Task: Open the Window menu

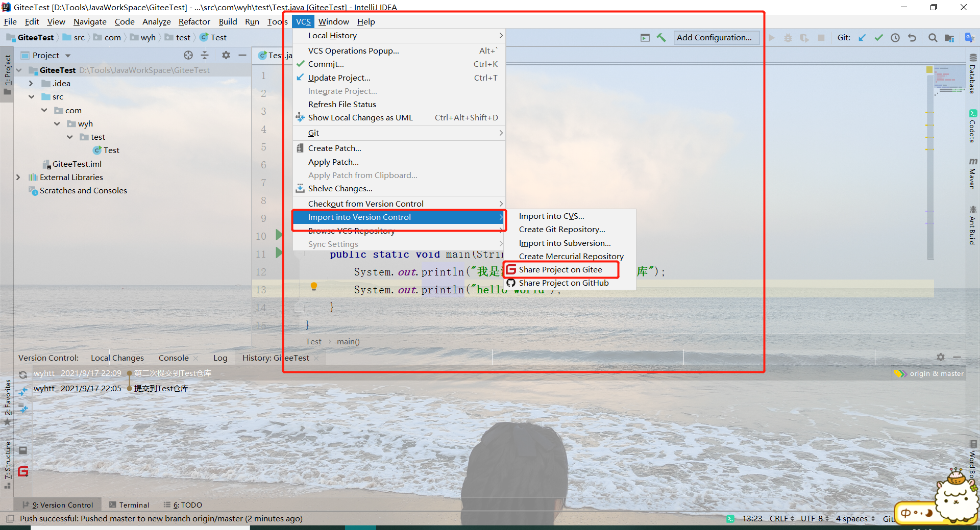Action: 333,21
